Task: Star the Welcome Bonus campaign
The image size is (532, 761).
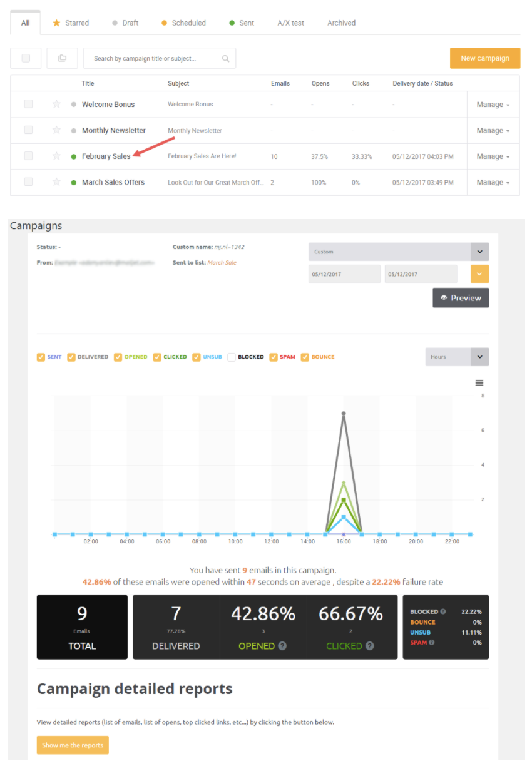Action: pyautogui.click(x=56, y=105)
